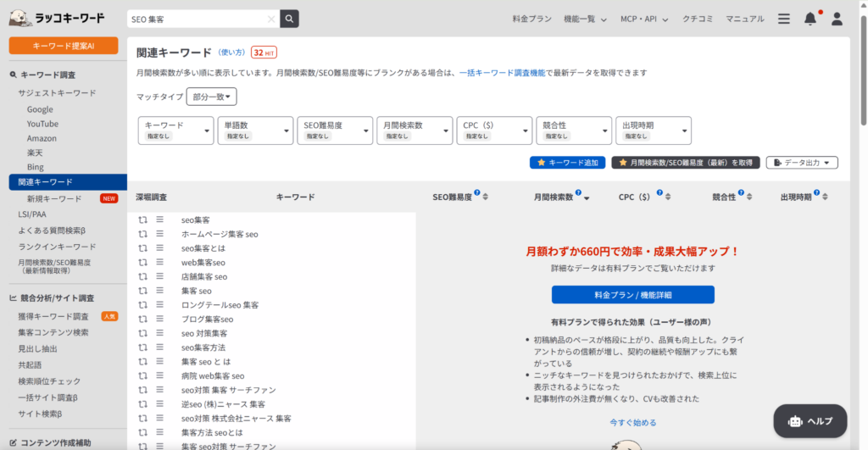Viewport: 868px width, 450px height.
Task: Open マニュアル in top navigation
Action: [744, 19]
